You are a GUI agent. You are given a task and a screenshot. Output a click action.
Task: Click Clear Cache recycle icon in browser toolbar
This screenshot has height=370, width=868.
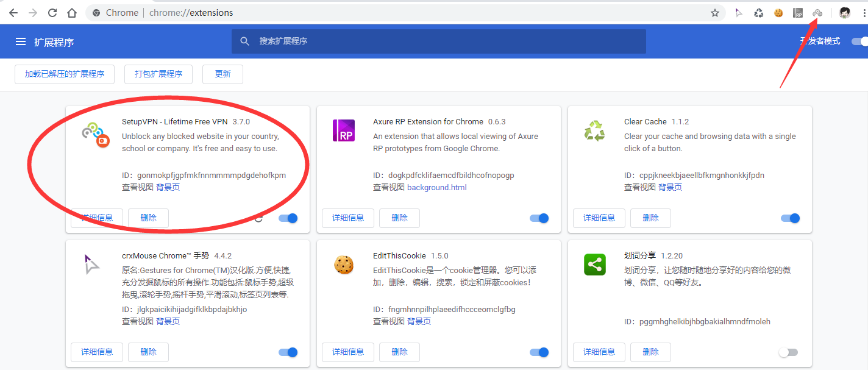tap(758, 13)
